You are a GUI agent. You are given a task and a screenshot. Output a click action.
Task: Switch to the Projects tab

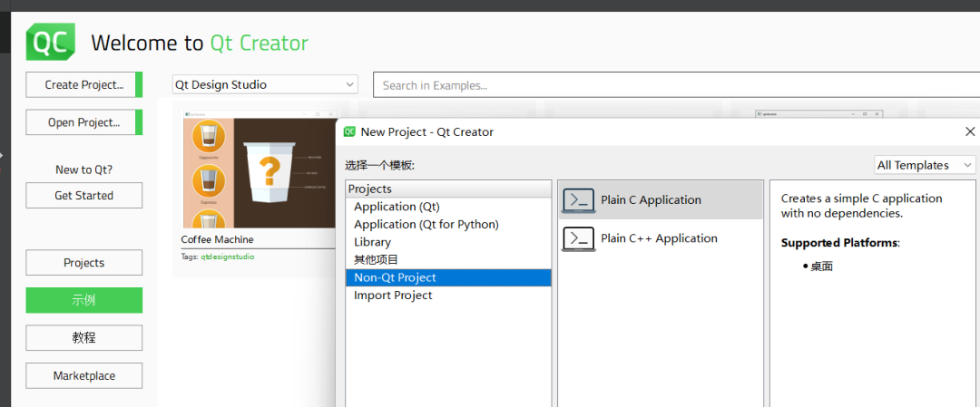83,263
